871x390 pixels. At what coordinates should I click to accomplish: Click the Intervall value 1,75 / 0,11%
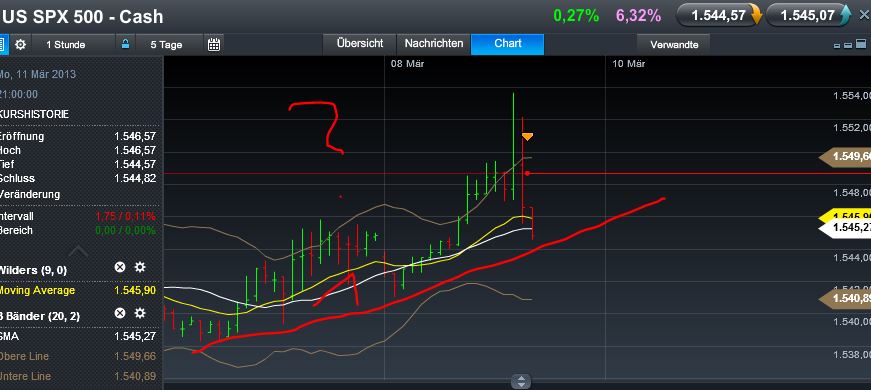point(126,216)
